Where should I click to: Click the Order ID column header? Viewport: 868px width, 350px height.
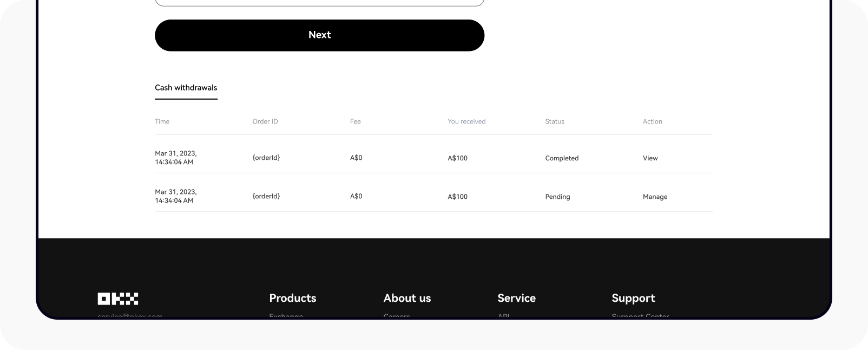[x=265, y=121]
